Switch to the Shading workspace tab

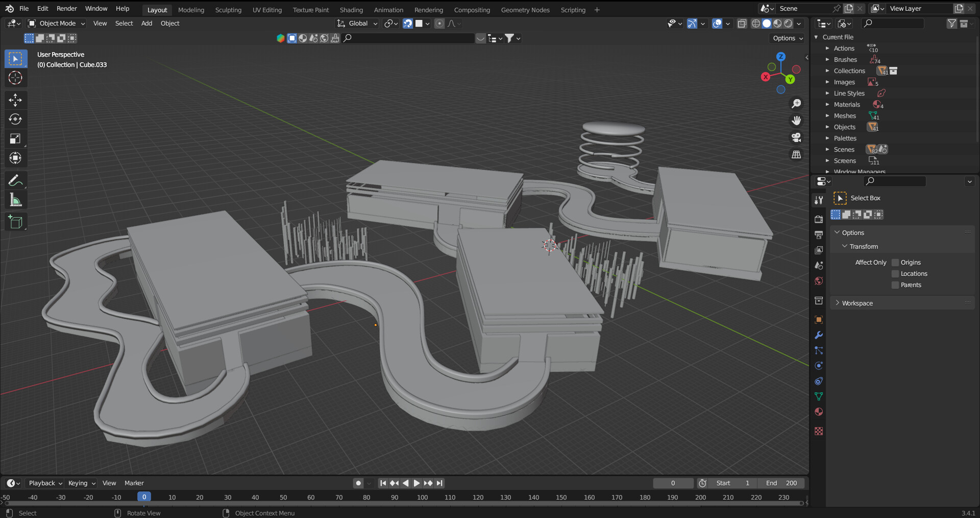click(x=351, y=10)
